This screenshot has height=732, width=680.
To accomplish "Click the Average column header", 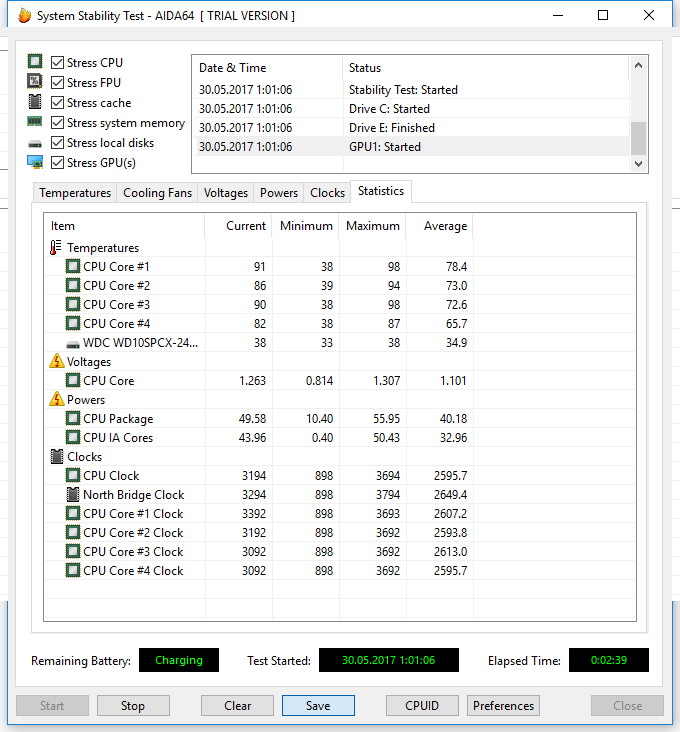I will click(x=440, y=226).
